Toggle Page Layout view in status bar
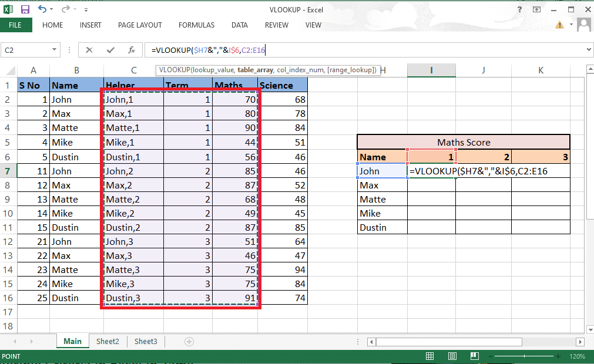 452,356
